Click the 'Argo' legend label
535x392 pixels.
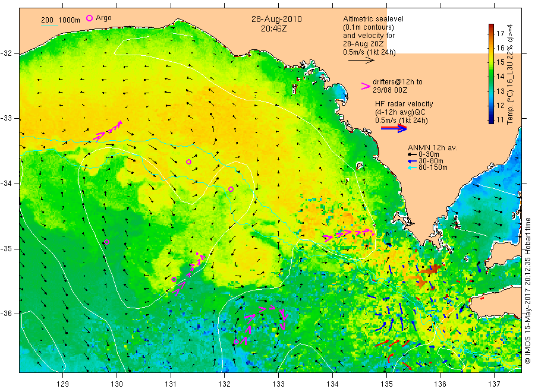point(103,18)
